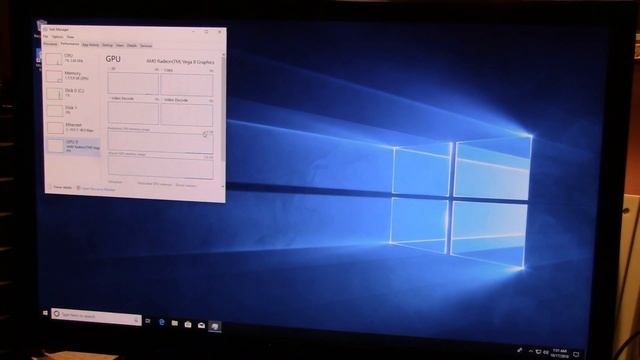Select GPU 0 in the performance sidebar

coord(73,146)
